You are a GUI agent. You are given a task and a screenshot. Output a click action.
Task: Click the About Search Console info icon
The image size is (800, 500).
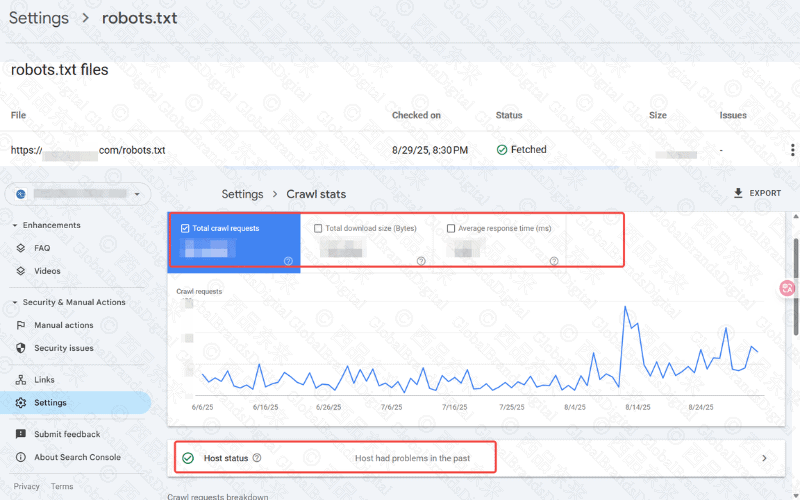pyautogui.click(x=22, y=457)
